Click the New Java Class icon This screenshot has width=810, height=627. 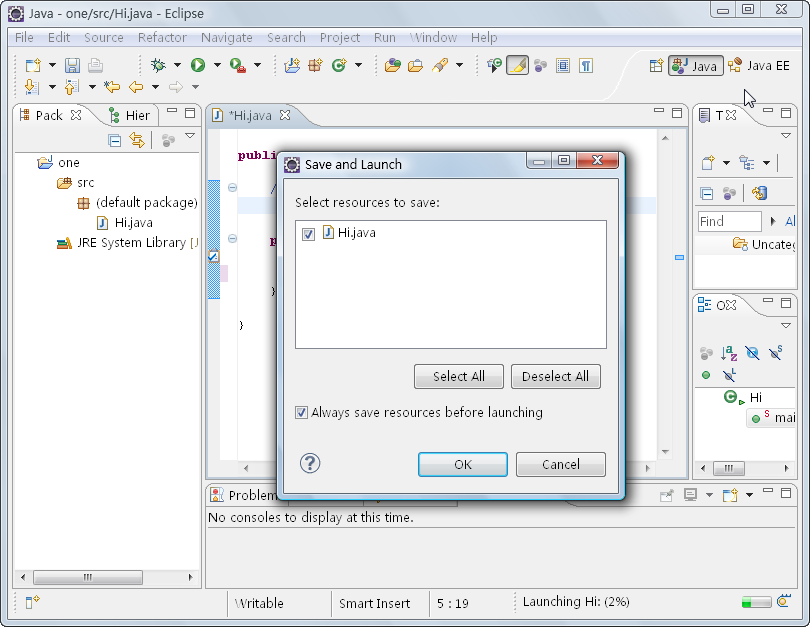coord(338,65)
